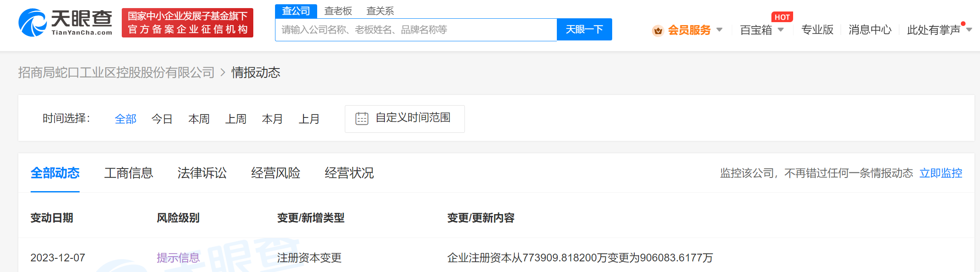Click the 企业注册资本从773909.818200万 content text
The width and height of the screenshot is (980, 272).
pos(580,258)
